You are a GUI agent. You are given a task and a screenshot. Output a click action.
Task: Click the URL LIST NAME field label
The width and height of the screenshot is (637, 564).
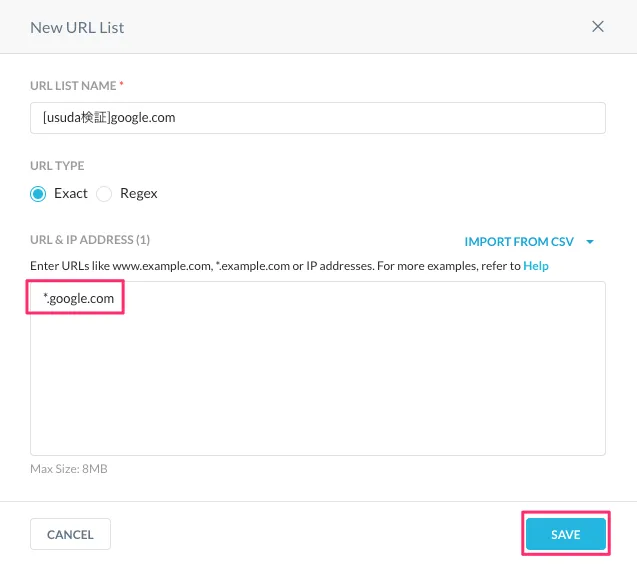click(x=73, y=86)
